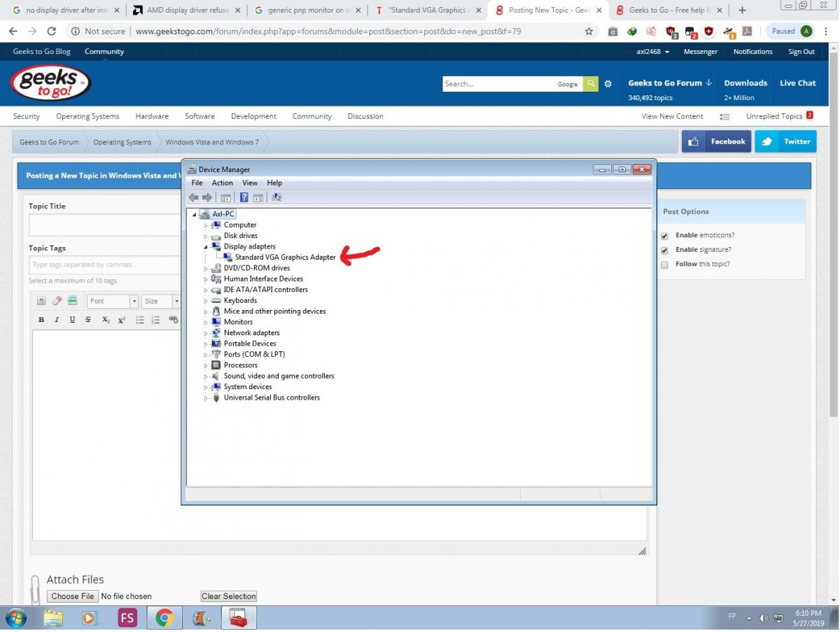Click the Superscript icon in the editor
This screenshot has height=632, width=840.
pyautogui.click(x=121, y=320)
